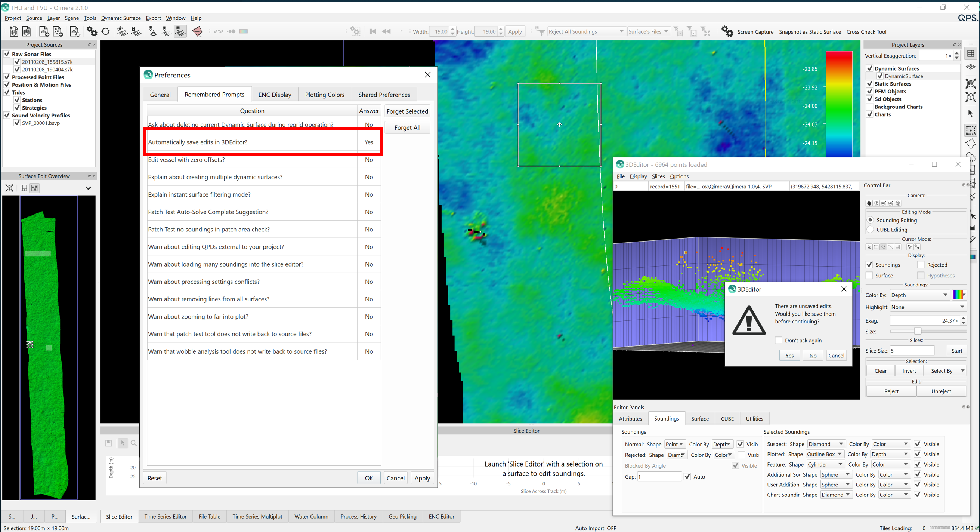This screenshot has width=980, height=532.
Task: Click Yes in the unsaved edits dialog
Action: [789, 356]
